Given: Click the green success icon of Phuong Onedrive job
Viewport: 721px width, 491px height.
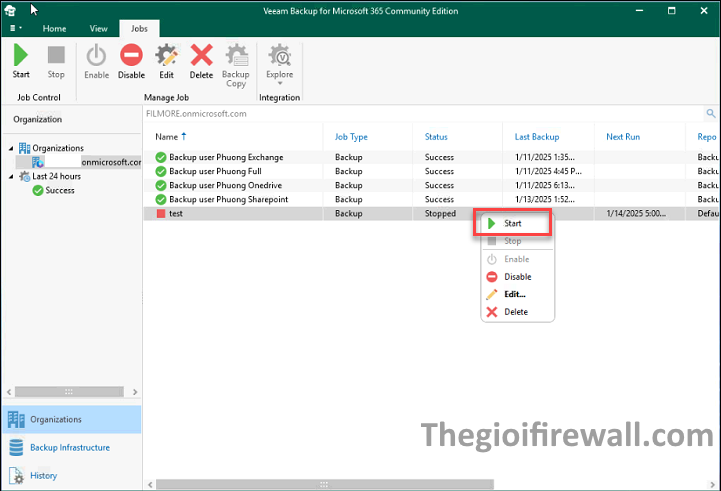Looking at the screenshot, I should (160, 185).
